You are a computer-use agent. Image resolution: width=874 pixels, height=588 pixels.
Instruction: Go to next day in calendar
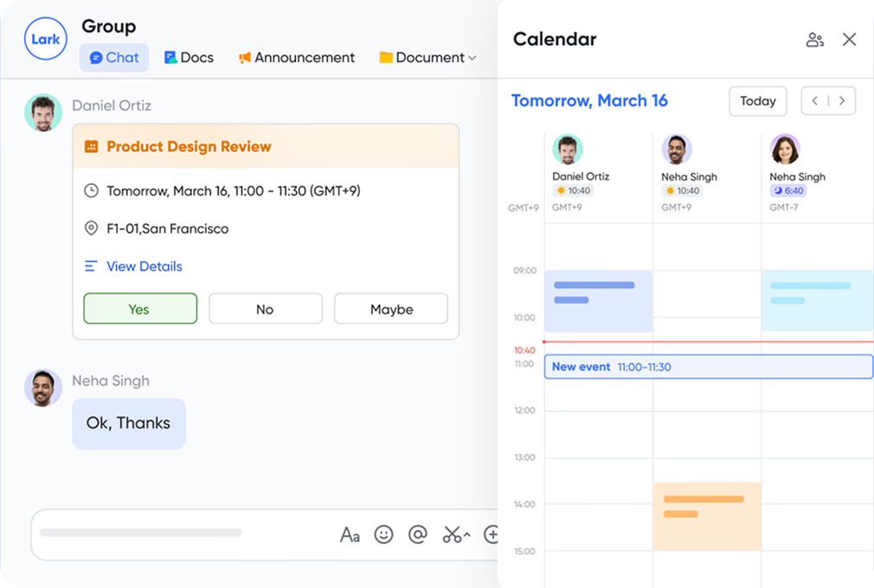tap(841, 101)
